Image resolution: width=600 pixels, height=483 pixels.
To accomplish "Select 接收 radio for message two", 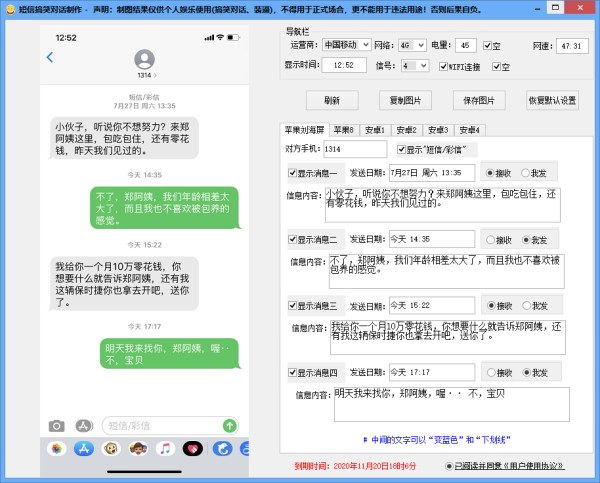I will 489,240.
